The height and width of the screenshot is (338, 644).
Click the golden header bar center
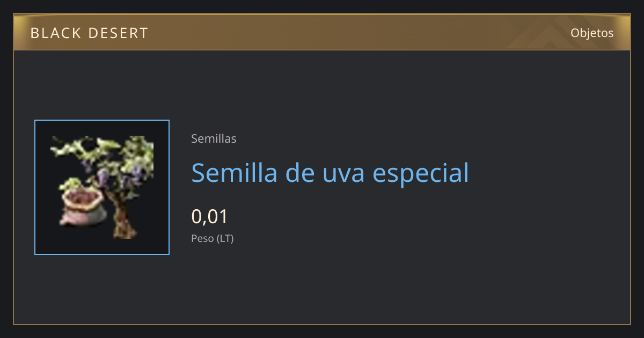click(322, 32)
